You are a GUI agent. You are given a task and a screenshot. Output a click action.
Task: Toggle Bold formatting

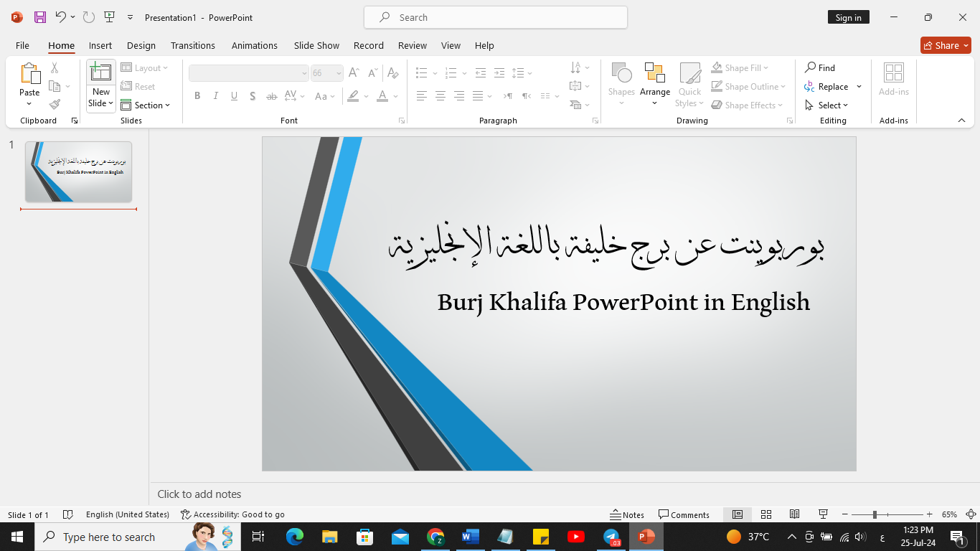197,96
